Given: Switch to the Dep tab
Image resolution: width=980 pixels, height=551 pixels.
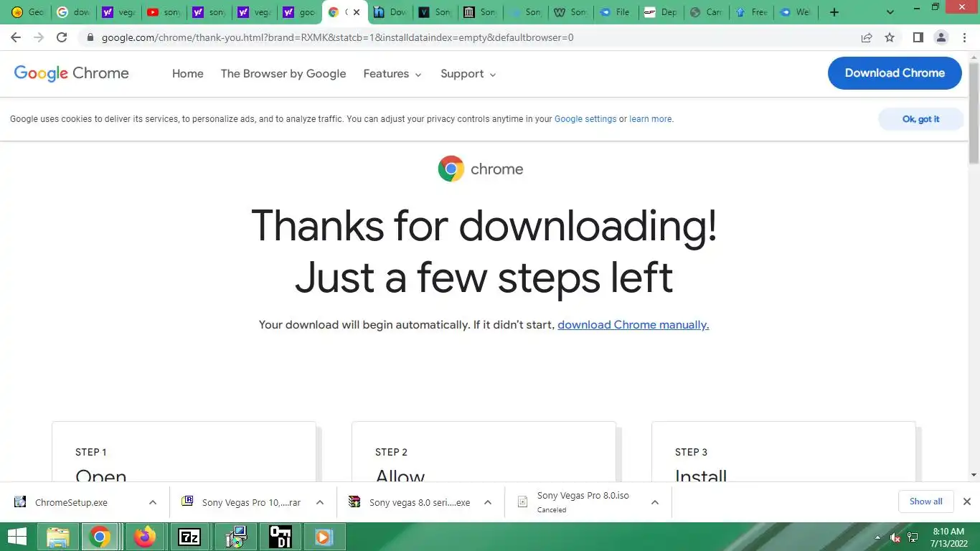Looking at the screenshot, I should [660, 12].
